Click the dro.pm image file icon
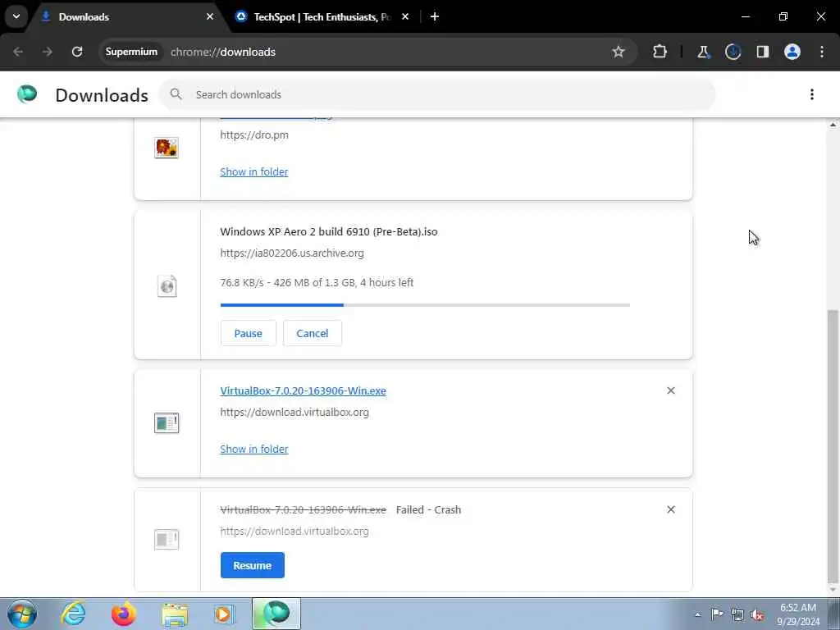 167,148
